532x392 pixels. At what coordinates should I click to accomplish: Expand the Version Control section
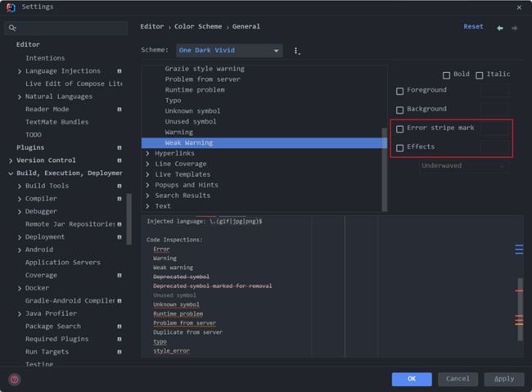point(11,160)
